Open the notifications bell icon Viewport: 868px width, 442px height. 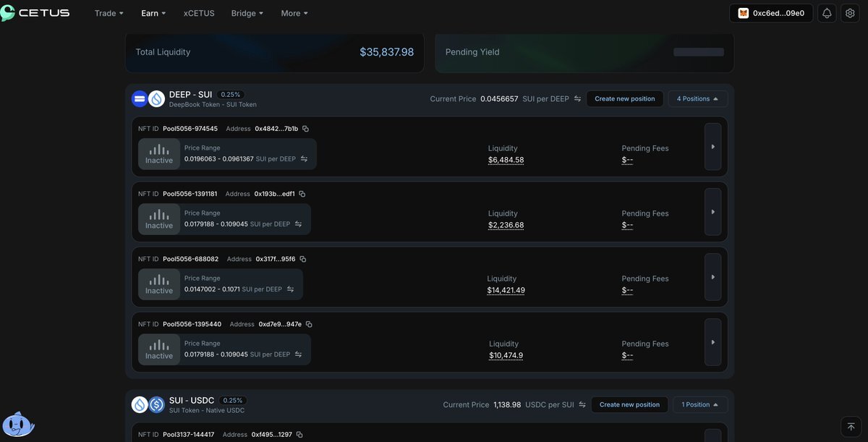tap(827, 13)
